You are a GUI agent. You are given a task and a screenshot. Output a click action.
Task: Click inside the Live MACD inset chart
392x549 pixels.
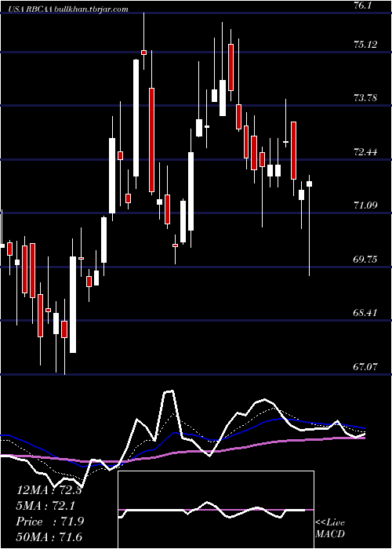(x=216, y=510)
